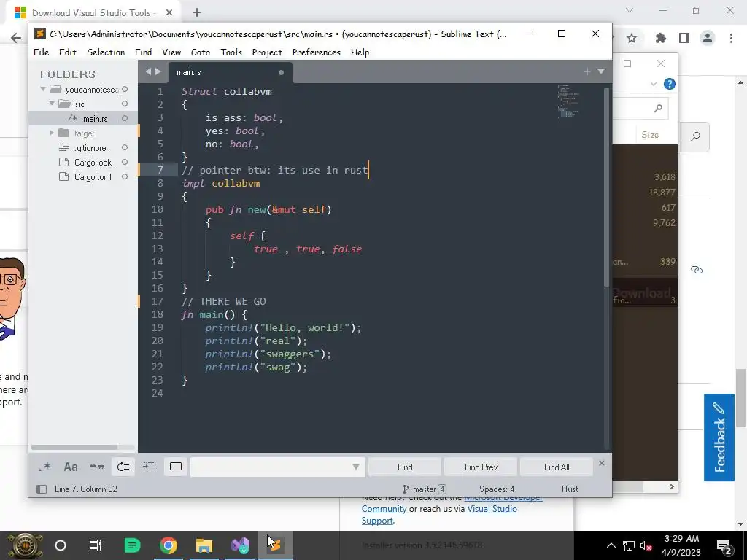
Task: Click blue help icon in background window
Action: [670, 85]
